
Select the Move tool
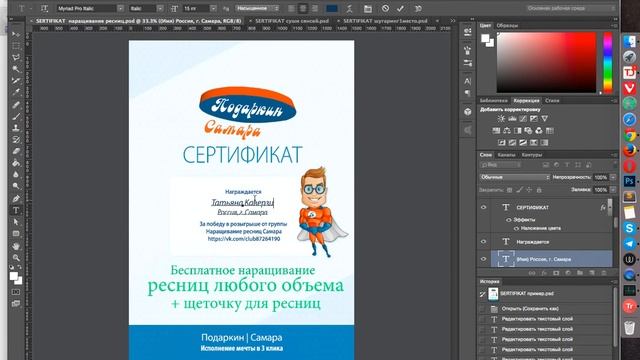16,34
